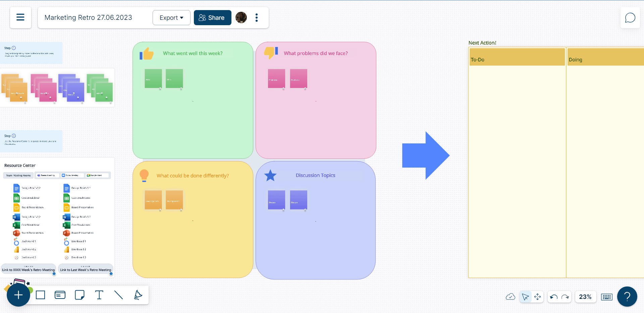Pick the sticky note tool
This screenshot has width=644, height=313.
coord(79,295)
